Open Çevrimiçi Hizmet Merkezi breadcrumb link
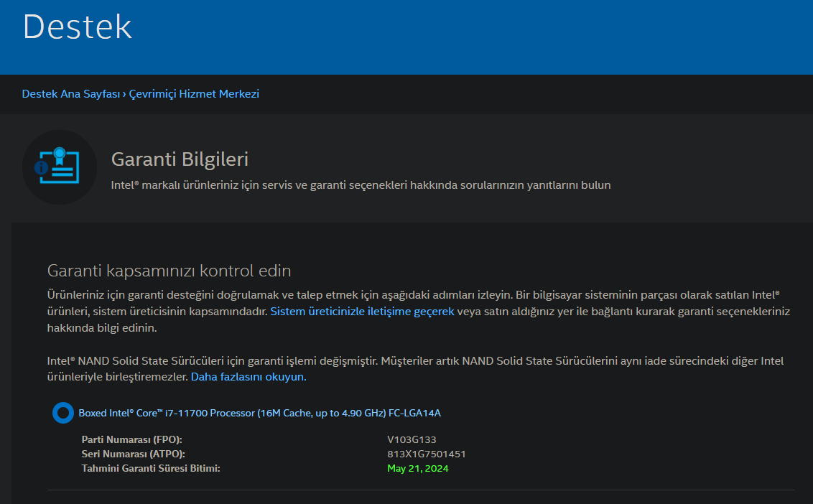 click(x=194, y=94)
